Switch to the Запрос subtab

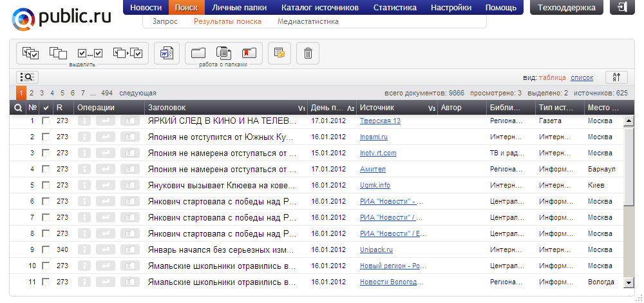(x=165, y=21)
